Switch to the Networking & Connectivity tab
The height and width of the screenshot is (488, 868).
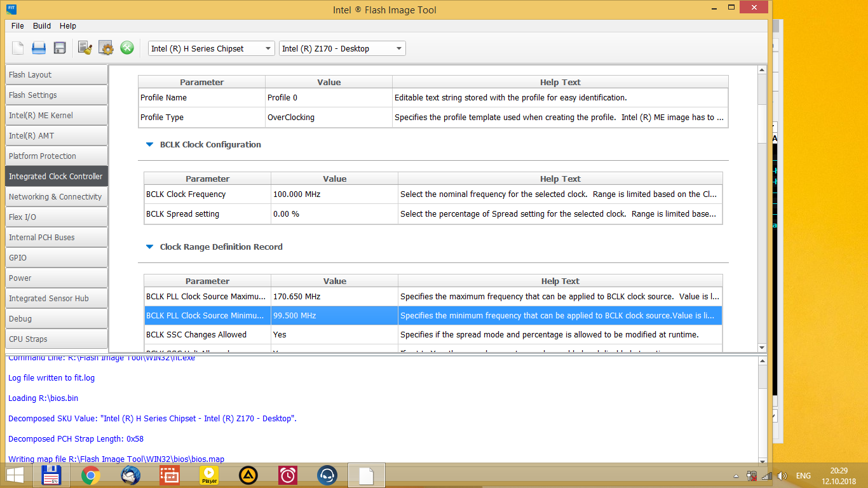pyautogui.click(x=56, y=196)
